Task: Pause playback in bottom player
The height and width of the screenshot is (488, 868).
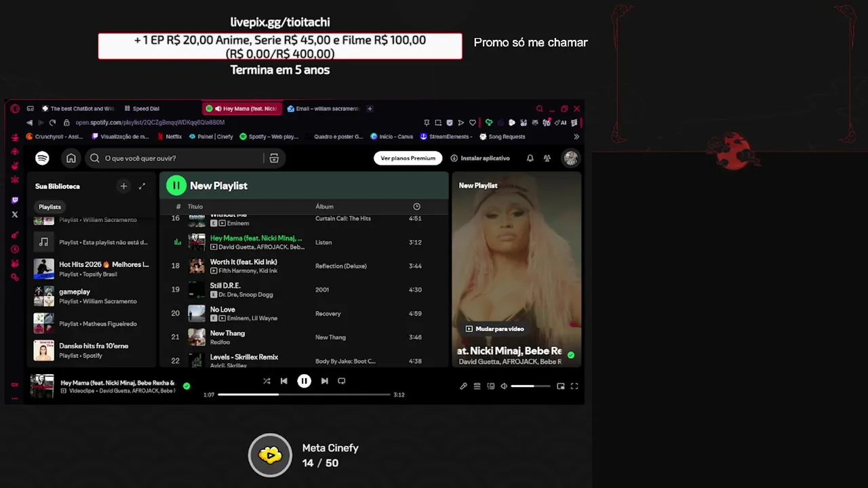Action: [x=304, y=381]
